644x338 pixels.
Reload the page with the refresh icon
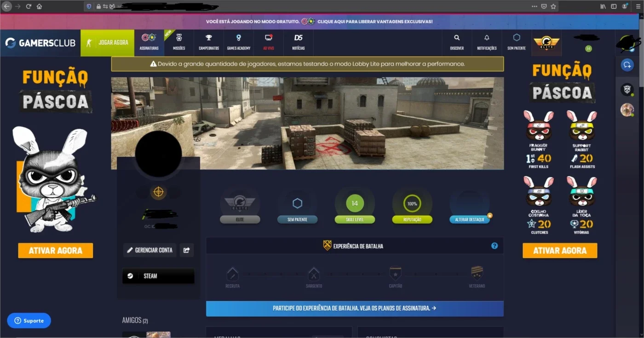[29, 6]
